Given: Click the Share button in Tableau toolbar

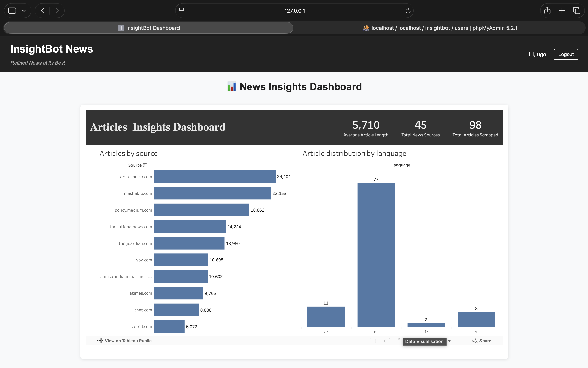Looking at the screenshot, I should click(482, 341).
